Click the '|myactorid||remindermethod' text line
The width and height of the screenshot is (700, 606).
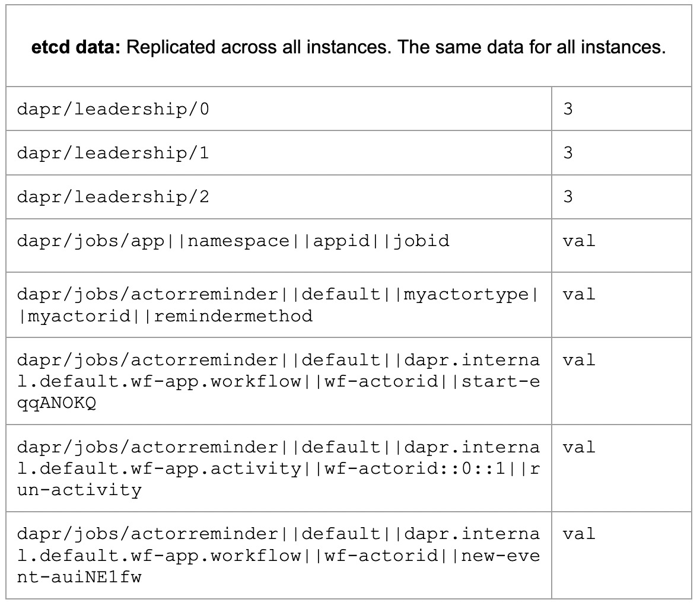165,315
